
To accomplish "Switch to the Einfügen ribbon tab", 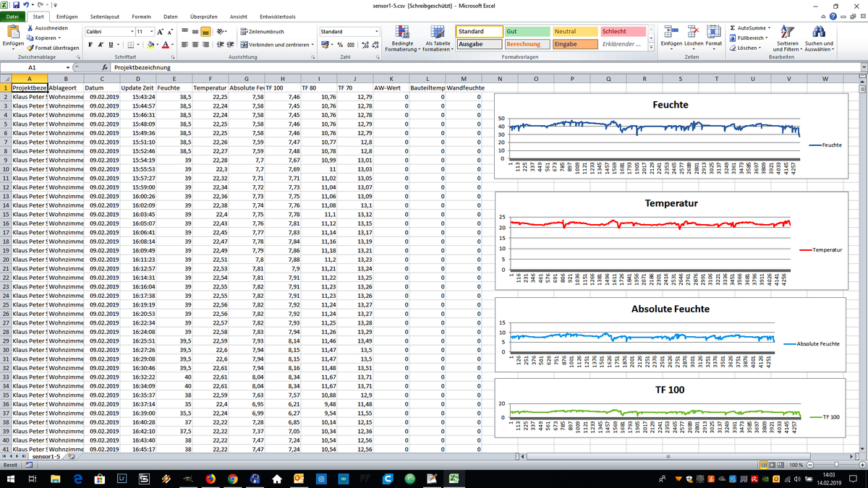I will click(67, 16).
